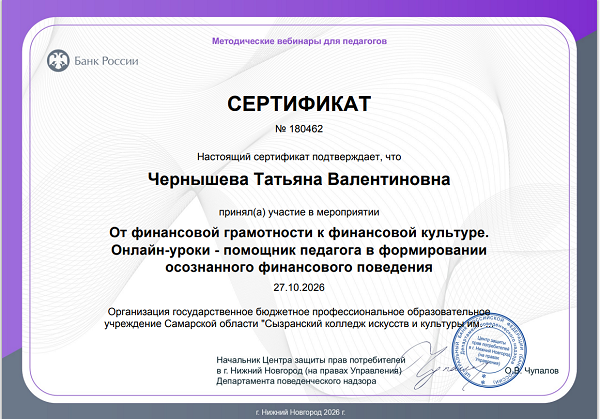
Task: Select the date '27.10.2026'
Action: (299, 287)
